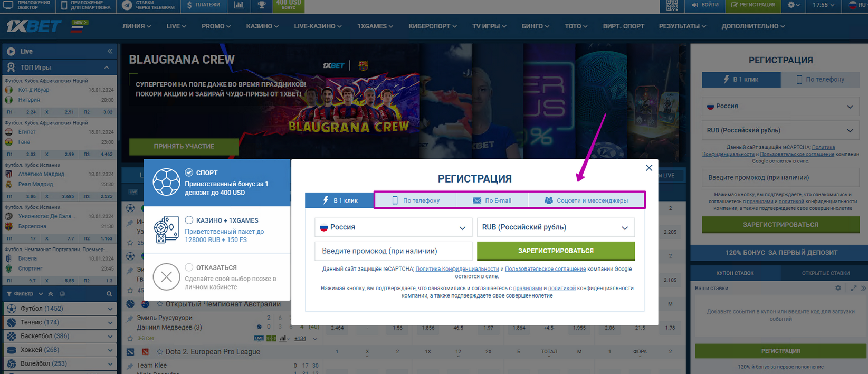Click the promo code field in modal
868x374 pixels.
[393, 251]
